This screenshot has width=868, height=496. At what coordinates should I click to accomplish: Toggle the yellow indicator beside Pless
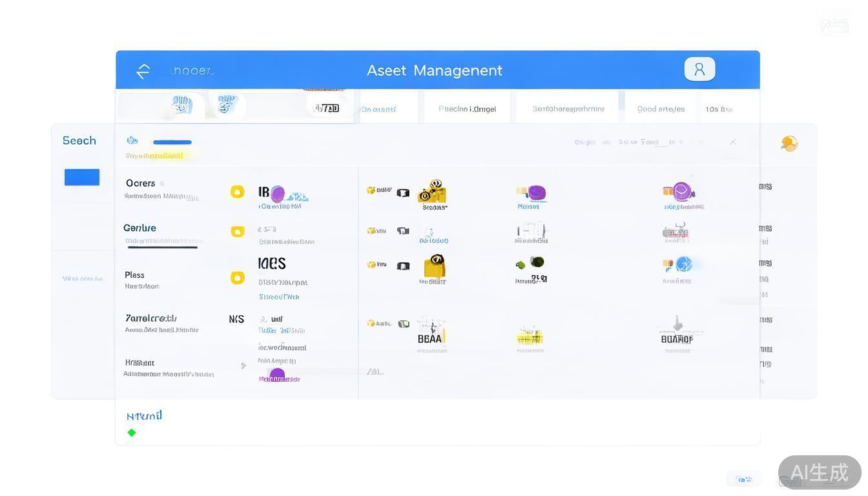[x=238, y=278]
